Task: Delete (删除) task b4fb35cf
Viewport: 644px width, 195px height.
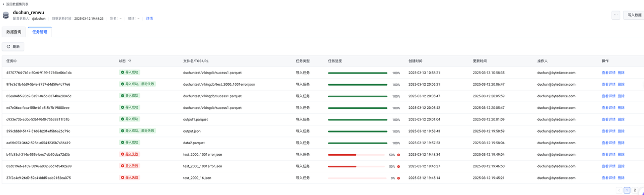Action: point(621,154)
